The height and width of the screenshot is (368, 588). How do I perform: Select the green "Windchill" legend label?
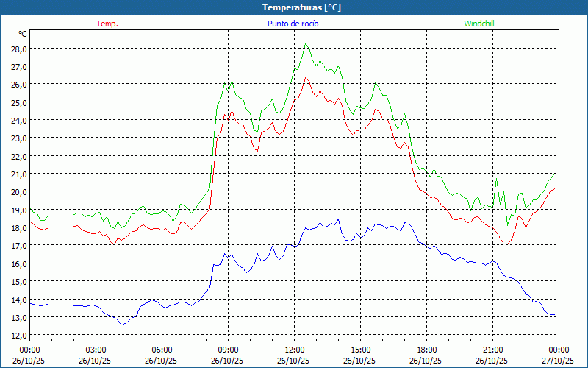pyautogui.click(x=479, y=24)
